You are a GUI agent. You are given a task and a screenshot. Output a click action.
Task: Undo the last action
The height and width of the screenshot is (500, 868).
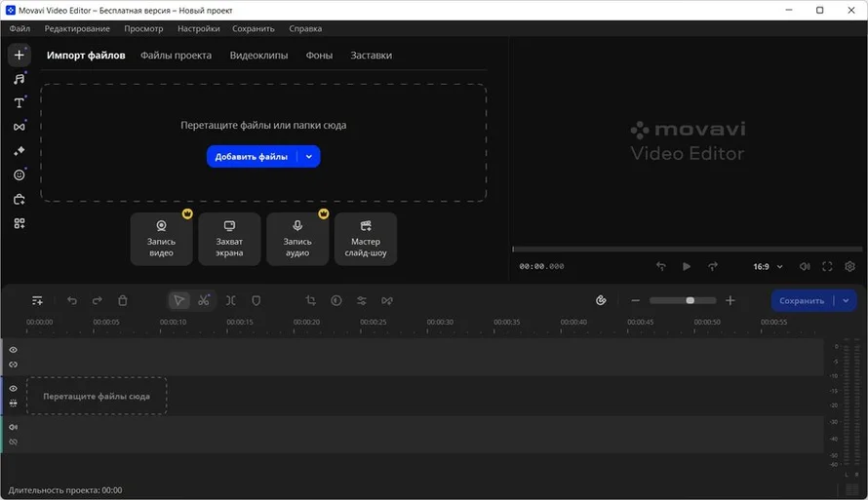(72, 300)
